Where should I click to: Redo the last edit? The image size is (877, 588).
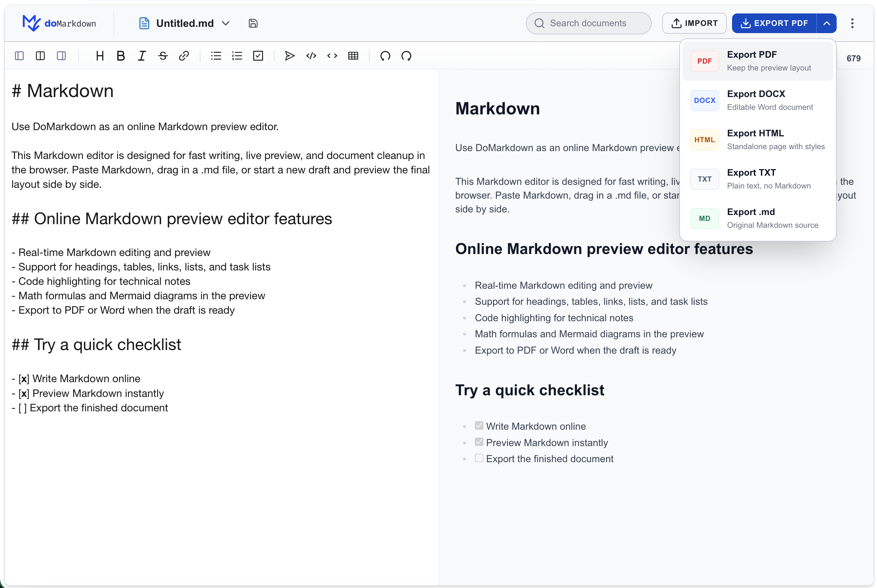[x=406, y=56]
